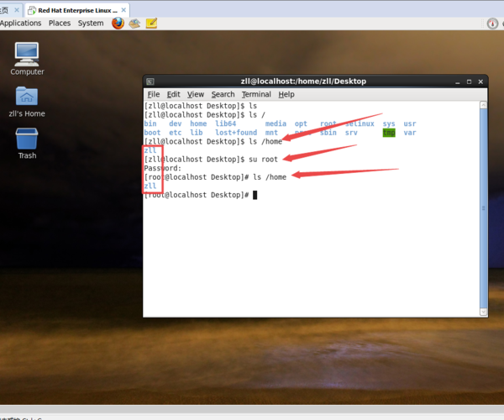Open the terminal Search menu
This screenshot has width=504, height=420.
click(223, 94)
